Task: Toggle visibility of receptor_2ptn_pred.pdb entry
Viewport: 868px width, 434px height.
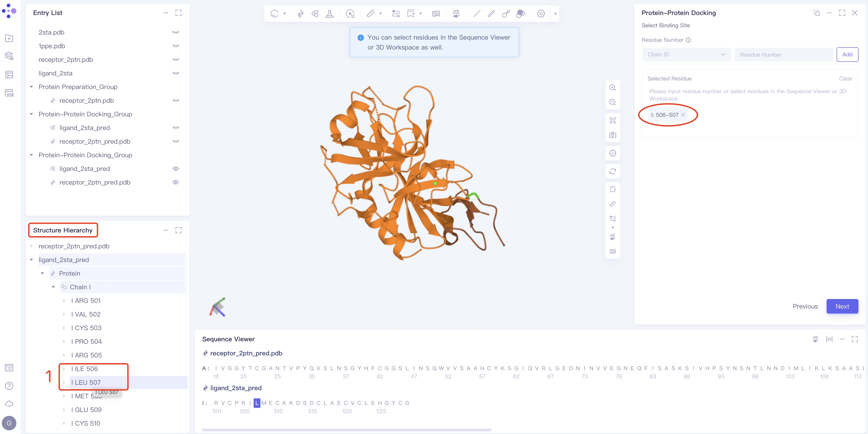Action: pyautogui.click(x=176, y=182)
